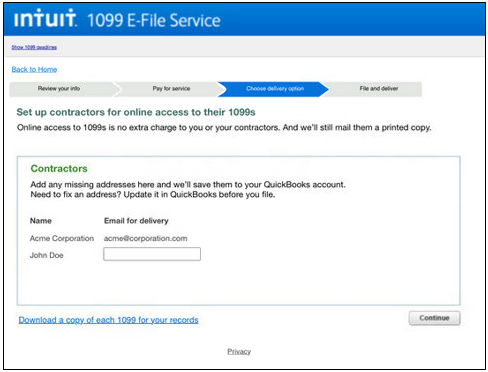Image resolution: width=488 pixels, height=372 pixels.
Task: Open the Show 1099 deadlines link
Action: [x=34, y=47]
